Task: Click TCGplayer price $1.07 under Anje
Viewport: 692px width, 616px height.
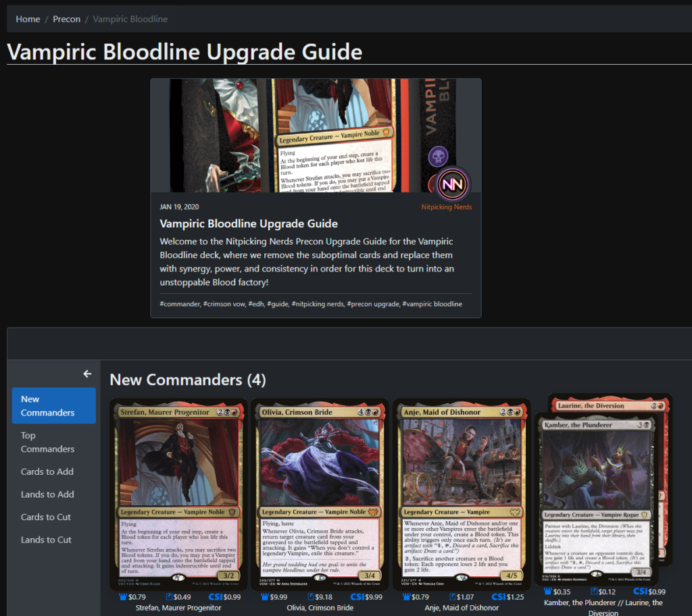Action: (462, 596)
